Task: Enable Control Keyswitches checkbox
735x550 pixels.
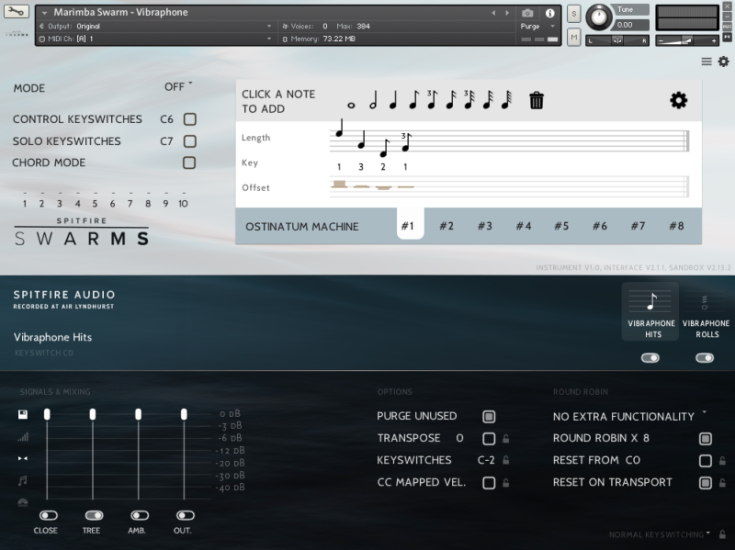Action: pos(190,119)
